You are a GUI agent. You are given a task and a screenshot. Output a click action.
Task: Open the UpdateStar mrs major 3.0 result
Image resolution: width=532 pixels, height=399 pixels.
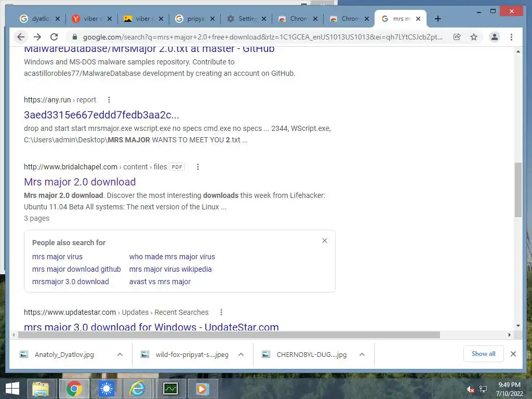151,327
